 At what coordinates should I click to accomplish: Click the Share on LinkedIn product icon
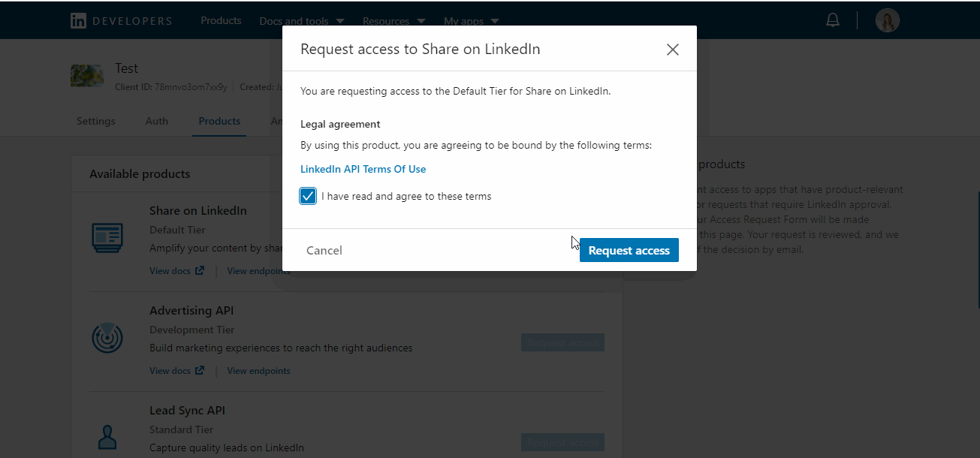point(107,237)
